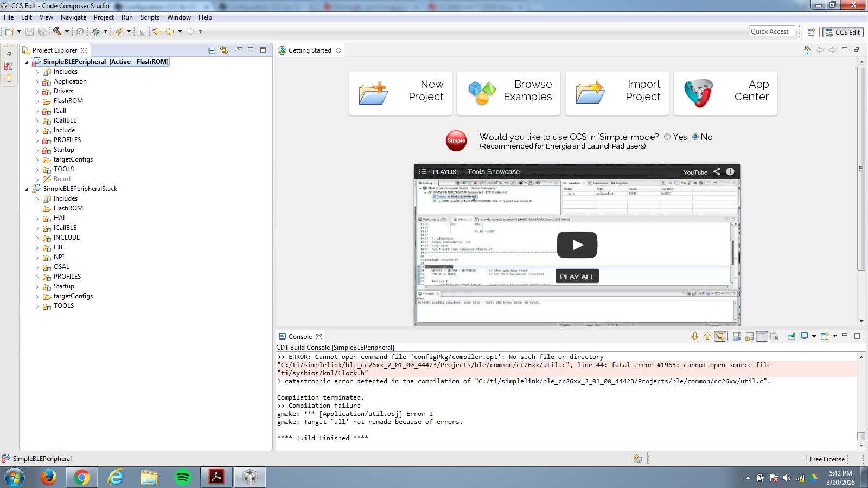
Task: Click PLAY ALL on the video
Action: pos(577,277)
